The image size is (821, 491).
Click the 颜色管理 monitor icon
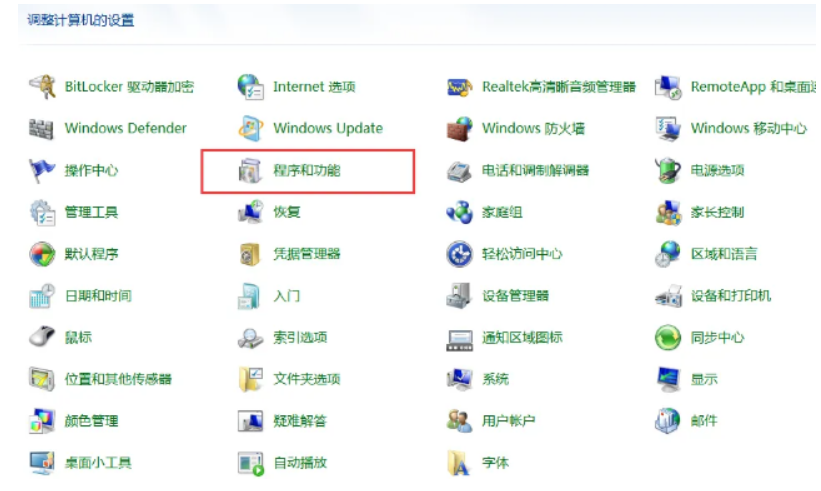[42, 421]
